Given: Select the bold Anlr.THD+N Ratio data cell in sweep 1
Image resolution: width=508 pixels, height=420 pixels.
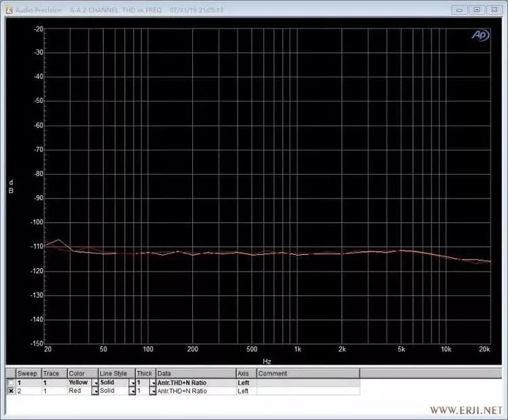Looking at the screenshot, I should tap(196, 383).
